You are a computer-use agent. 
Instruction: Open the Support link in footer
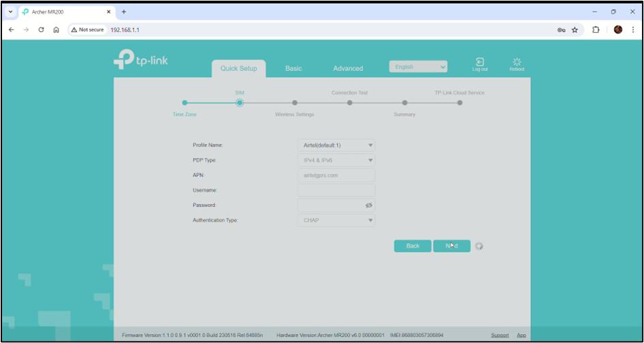point(500,335)
